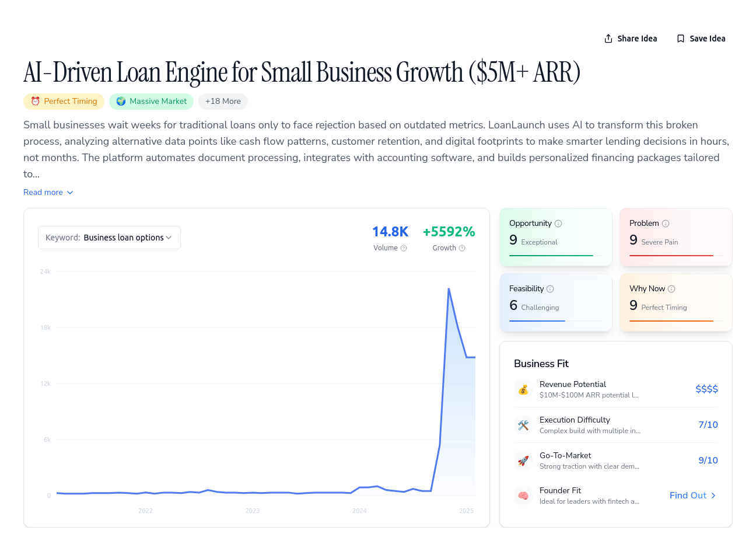This screenshot has width=756, height=551.
Task: Click the info icon next to Feasibility
Action: click(x=550, y=289)
